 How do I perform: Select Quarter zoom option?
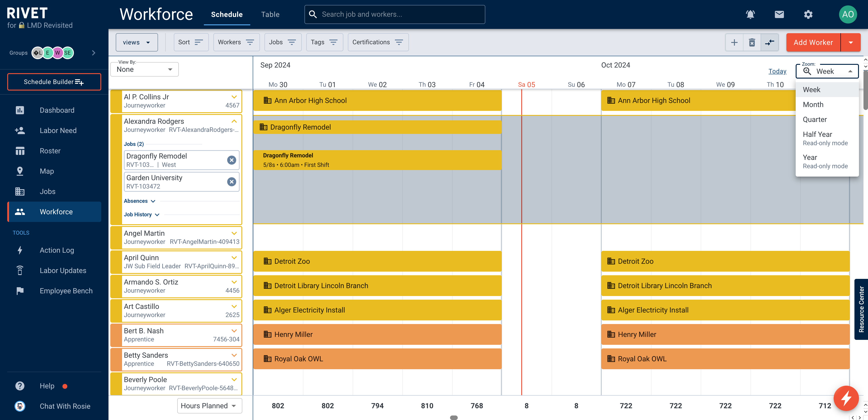[827, 119]
